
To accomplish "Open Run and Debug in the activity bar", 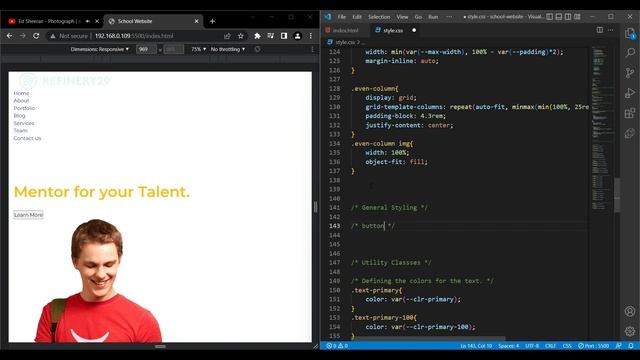I will tap(630, 93).
